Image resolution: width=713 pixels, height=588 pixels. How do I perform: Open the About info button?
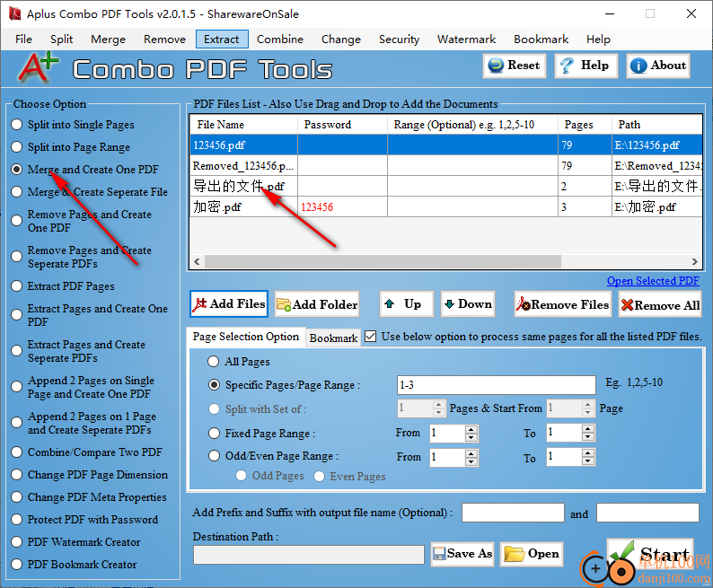pyautogui.click(x=658, y=66)
